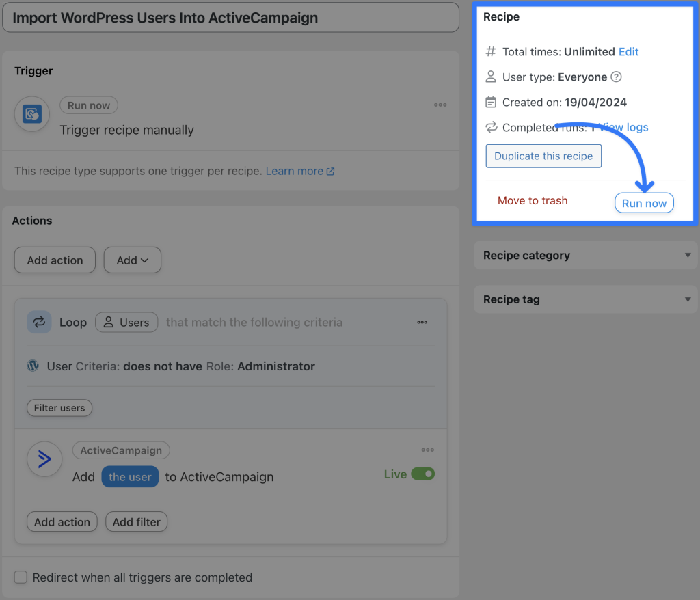Click the Completed runs arrows icon
700x600 pixels.
pyautogui.click(x=489, y=127)
